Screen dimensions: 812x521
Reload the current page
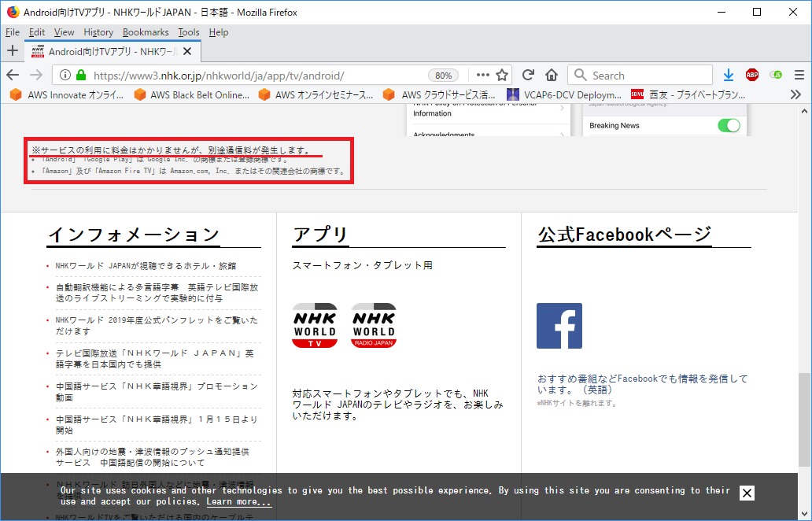529,76
